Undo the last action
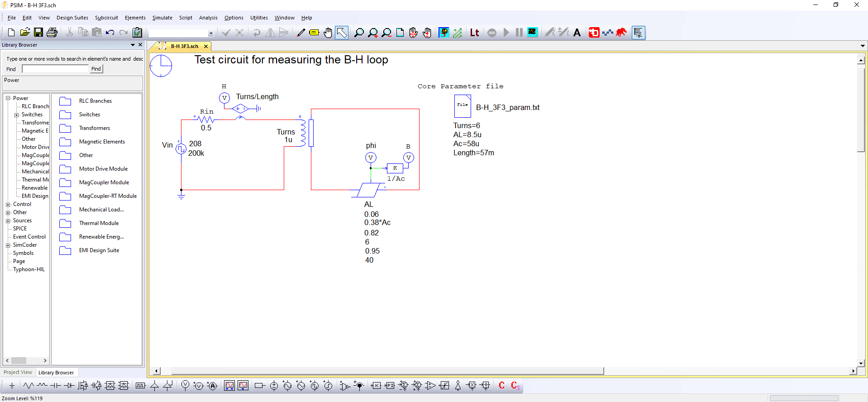 110,33
